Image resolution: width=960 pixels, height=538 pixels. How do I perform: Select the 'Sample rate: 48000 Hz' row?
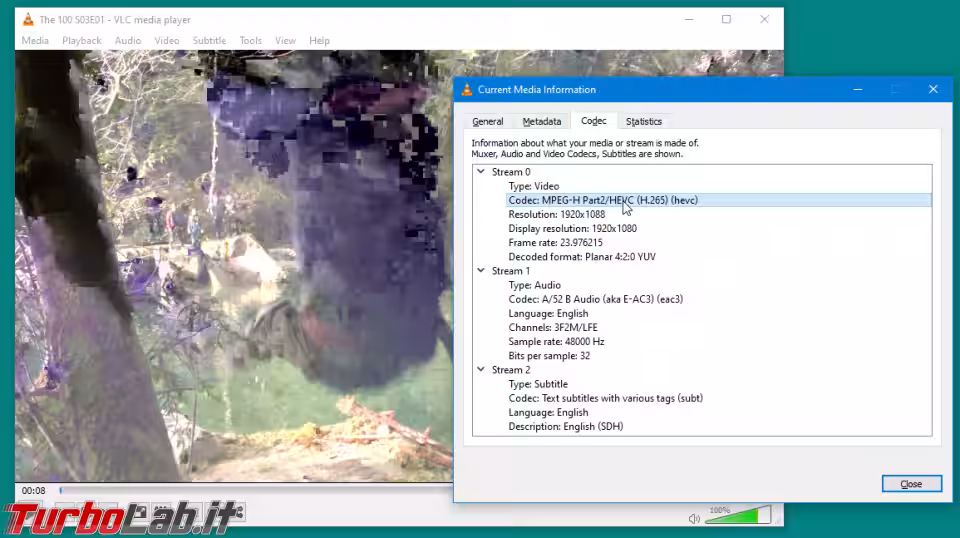click(x=556, y=342)
